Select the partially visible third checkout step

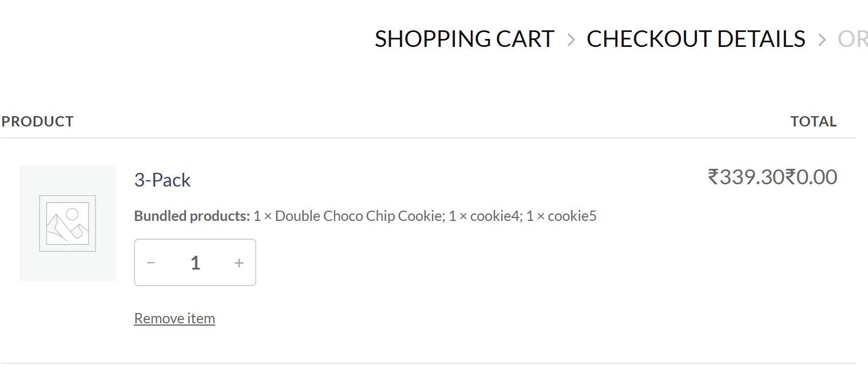(852, 39)
